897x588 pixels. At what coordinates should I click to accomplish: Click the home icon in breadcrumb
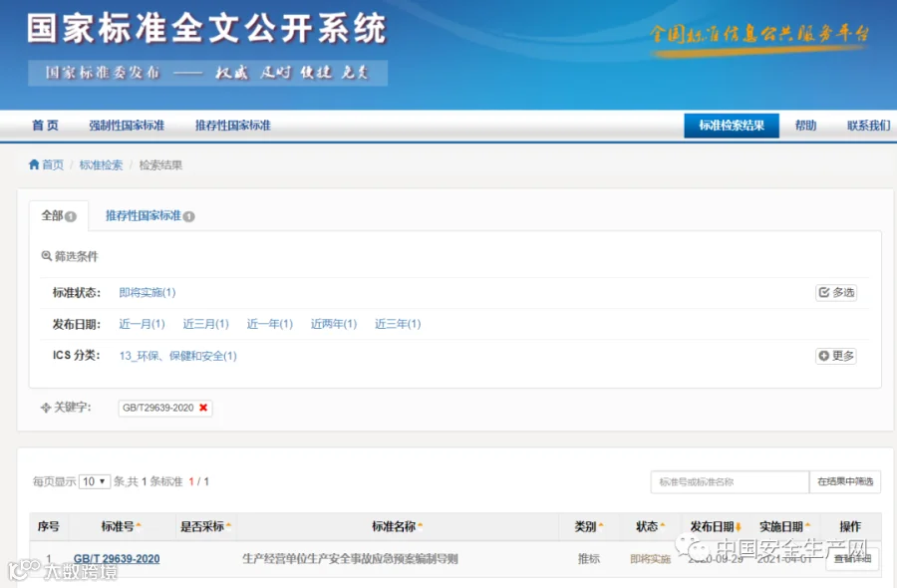click(34, 164)
